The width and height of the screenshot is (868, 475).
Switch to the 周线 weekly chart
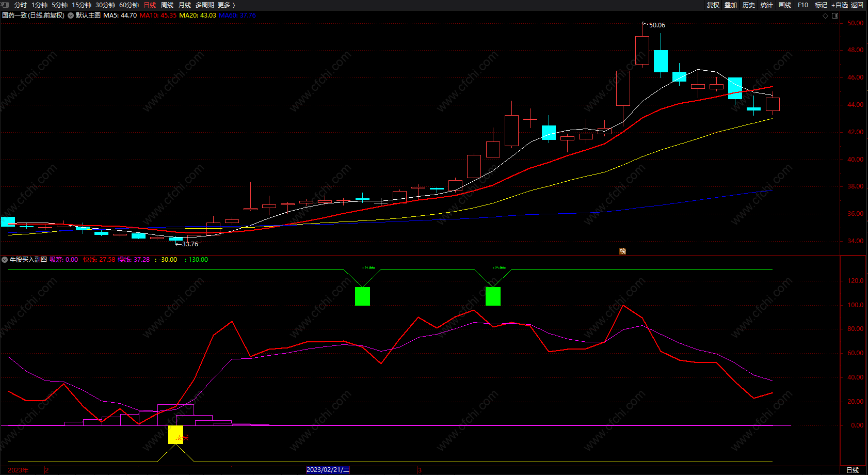click(167, 5)
